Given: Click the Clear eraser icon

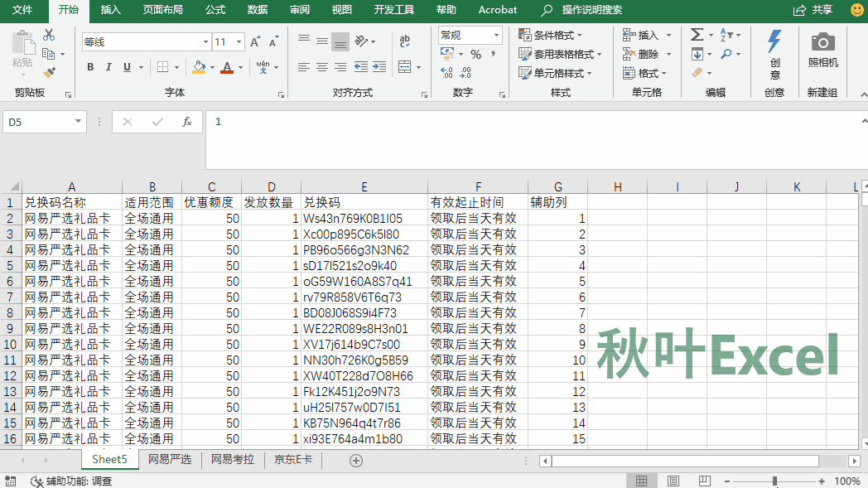Looking at the screenshot, I should pyautogui.click(x=697, y=73).
